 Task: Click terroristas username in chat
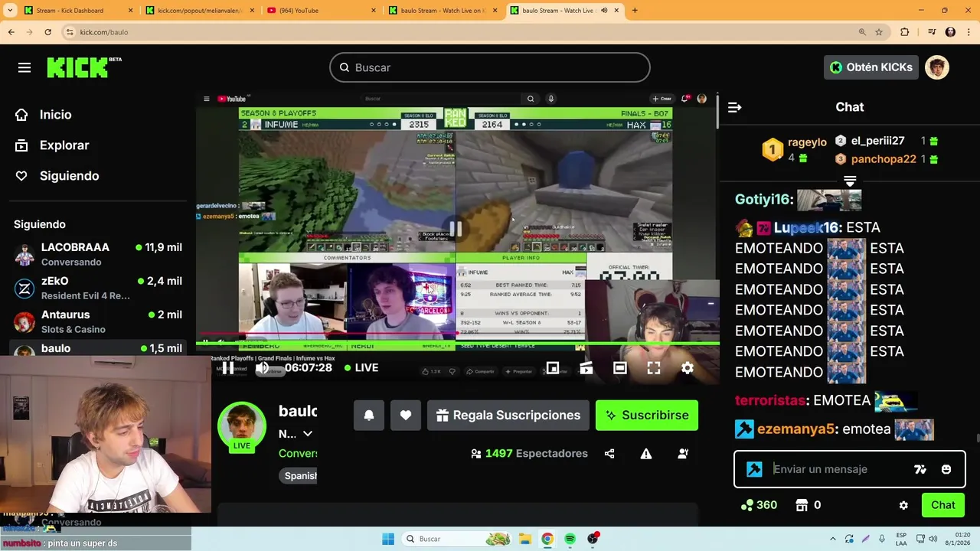(770, 400)
